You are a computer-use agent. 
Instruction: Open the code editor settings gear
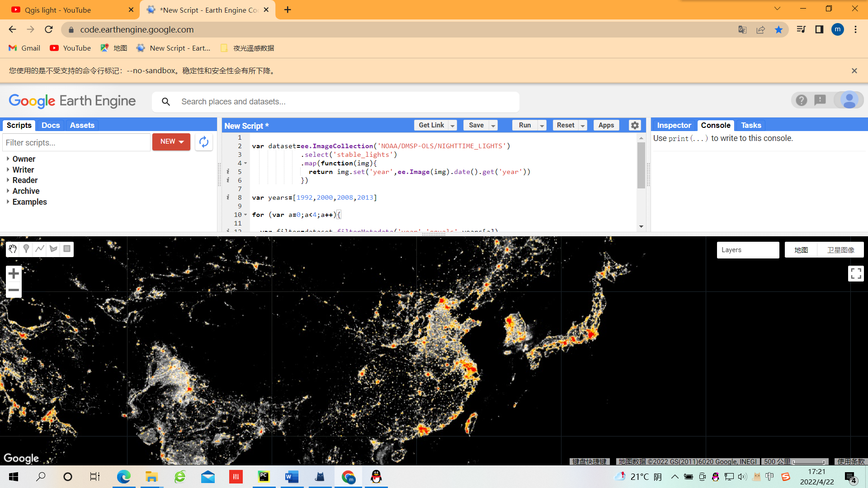click(635, 125)
